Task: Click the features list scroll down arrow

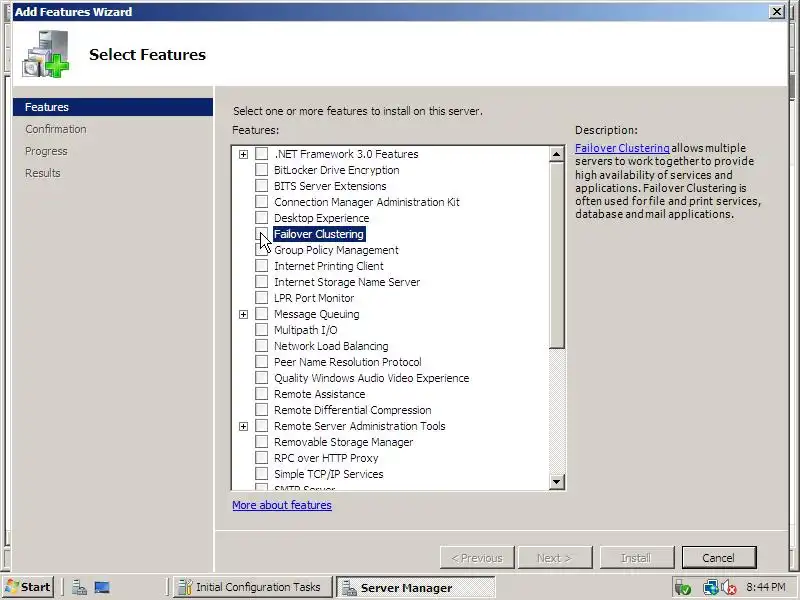Action: [557, 481]
